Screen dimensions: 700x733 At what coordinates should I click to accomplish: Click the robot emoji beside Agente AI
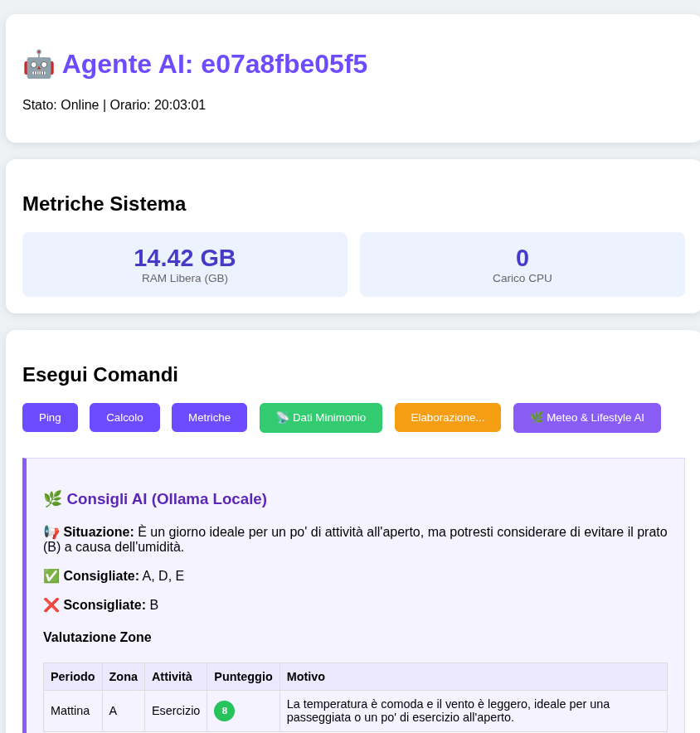(39, 64)
